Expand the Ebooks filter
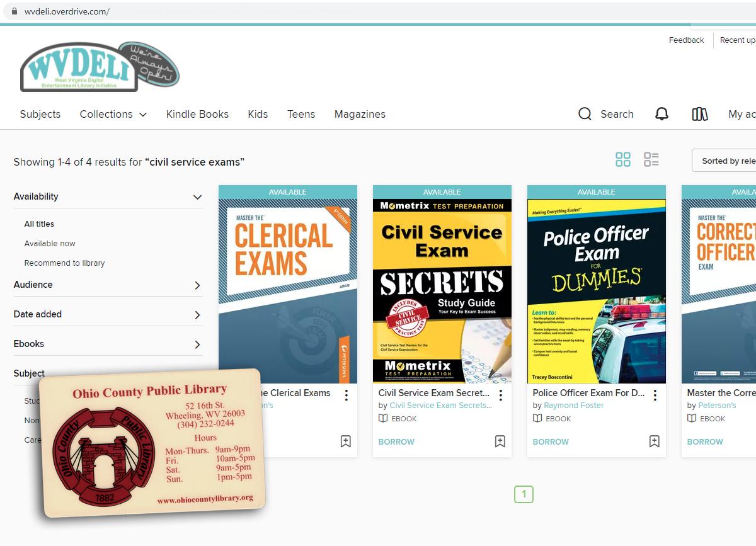The height and width of the screenshot is (546, 756). pyautogui.click(x=197, y=344)
